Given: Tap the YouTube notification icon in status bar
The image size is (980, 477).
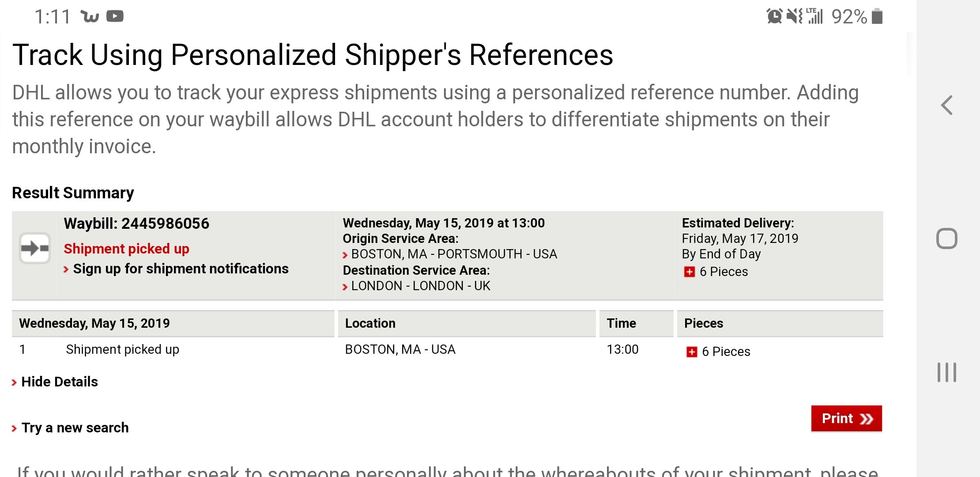Looking at the screenshot, I should coord(115,16).
